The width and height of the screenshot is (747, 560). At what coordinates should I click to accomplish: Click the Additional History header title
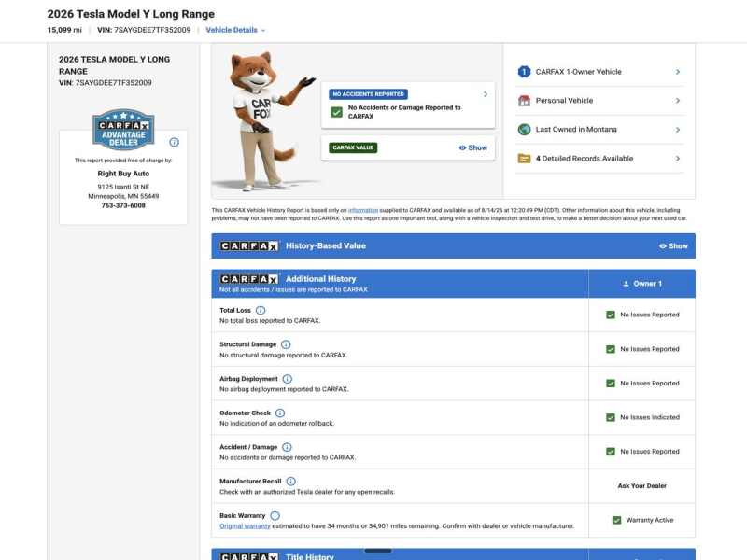(x=320, y=278)
